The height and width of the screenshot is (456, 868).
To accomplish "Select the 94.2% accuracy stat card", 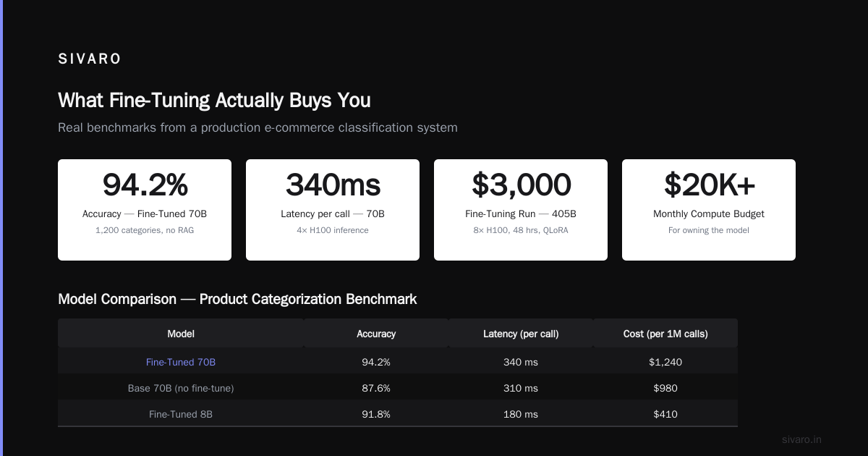I will [145, 210].
